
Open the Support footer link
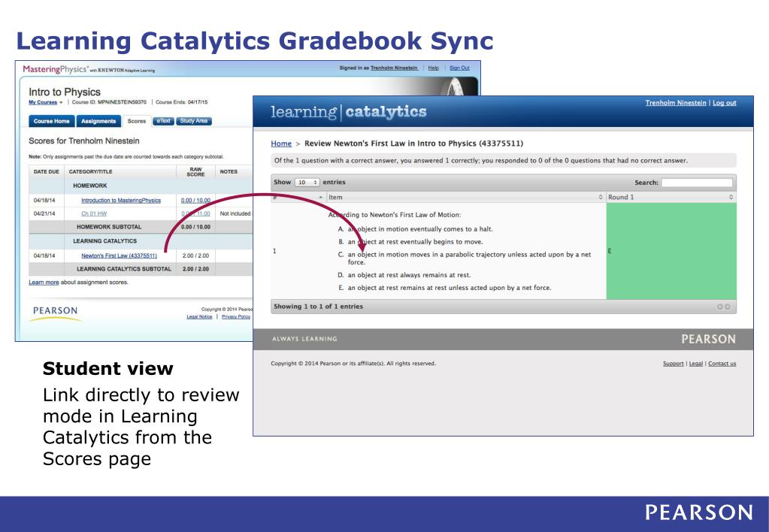673,364
